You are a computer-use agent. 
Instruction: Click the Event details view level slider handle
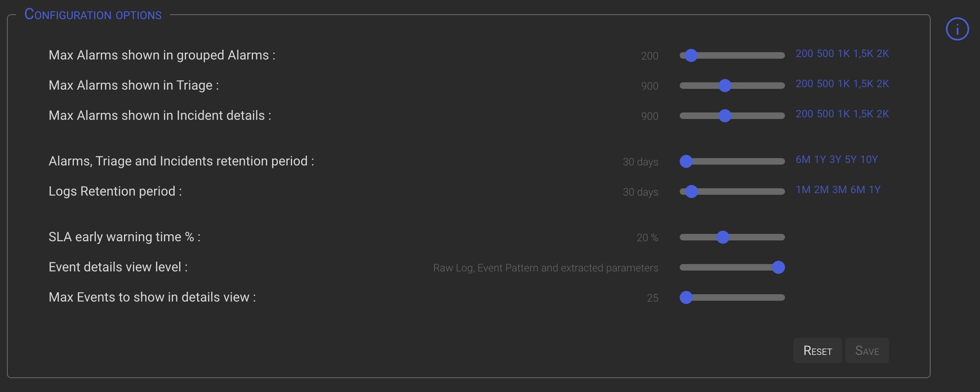coord(778,267)
